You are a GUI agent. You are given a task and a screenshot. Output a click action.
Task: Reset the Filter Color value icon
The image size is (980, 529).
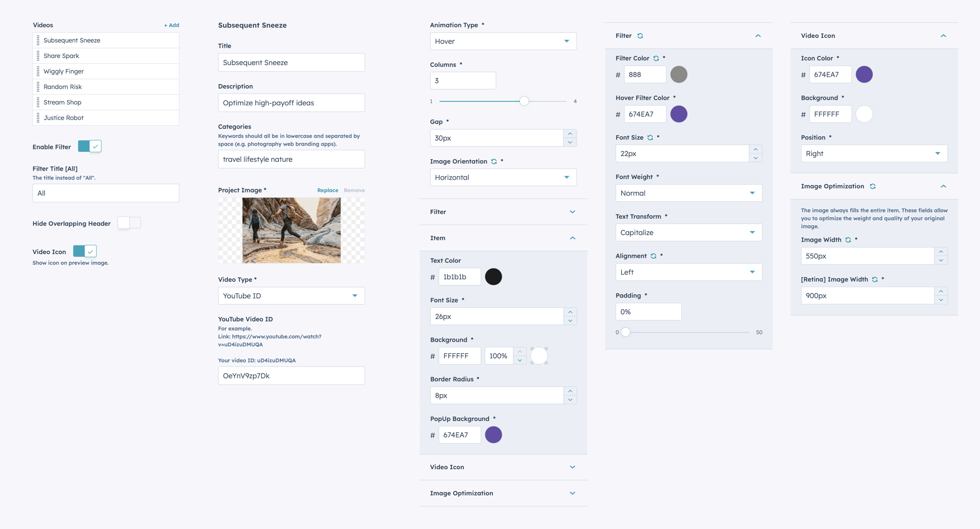[x=656, y=58]
